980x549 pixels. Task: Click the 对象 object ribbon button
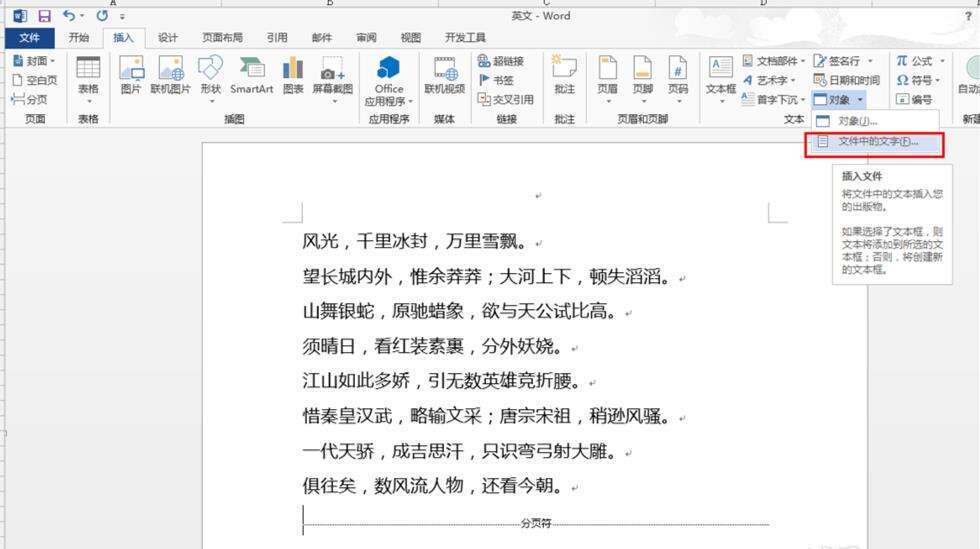point(832,99)
